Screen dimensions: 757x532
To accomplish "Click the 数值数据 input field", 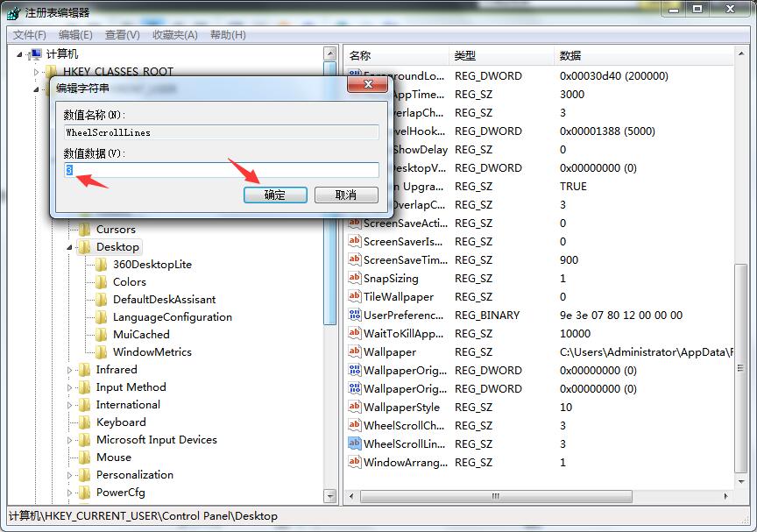I will tap(222, 170).
